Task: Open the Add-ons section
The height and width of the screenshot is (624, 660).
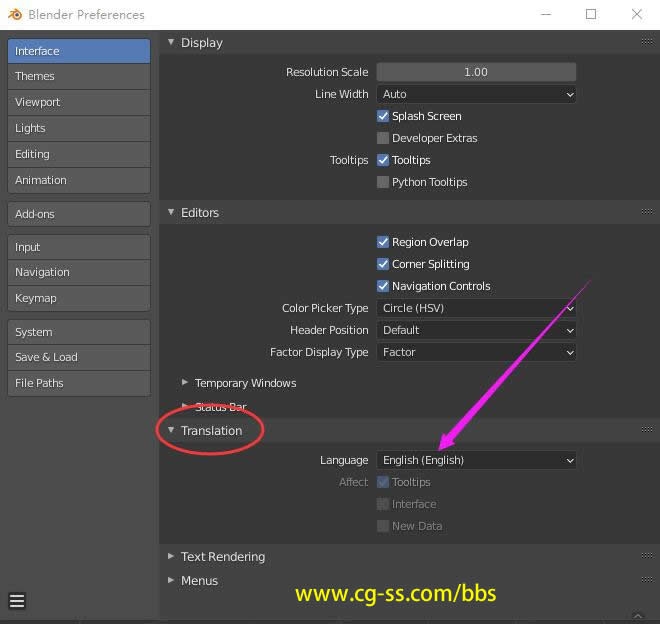Action: point(78,214)
